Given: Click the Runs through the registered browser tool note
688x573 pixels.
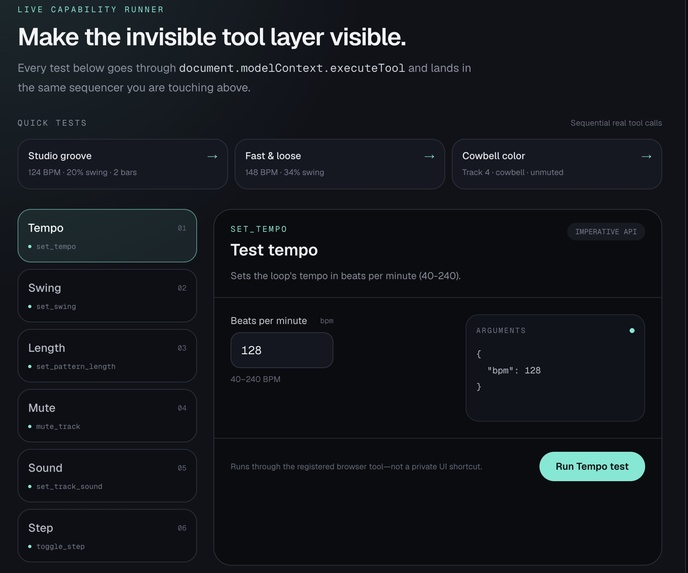Looking at the screenshot, I should click(x=356, y=466).
